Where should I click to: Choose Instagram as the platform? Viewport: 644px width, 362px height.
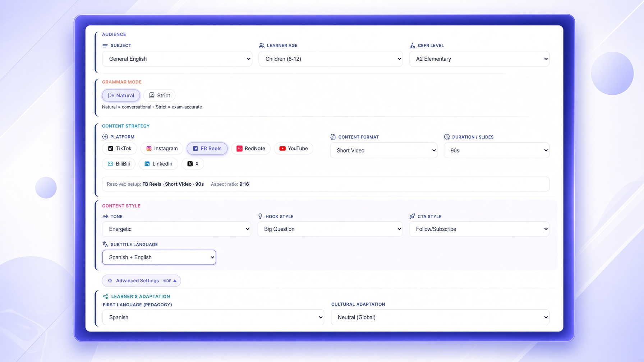[x=162, y=149]
